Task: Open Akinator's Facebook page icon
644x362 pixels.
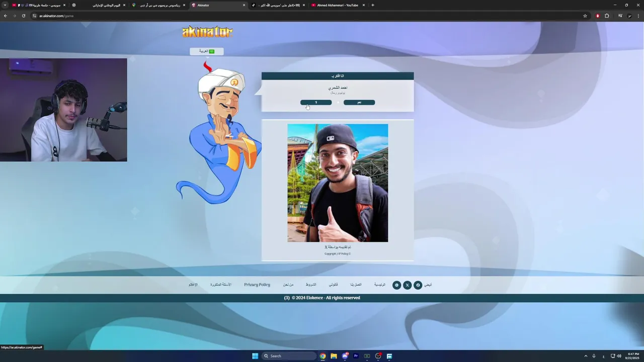Action: (418, 285)
